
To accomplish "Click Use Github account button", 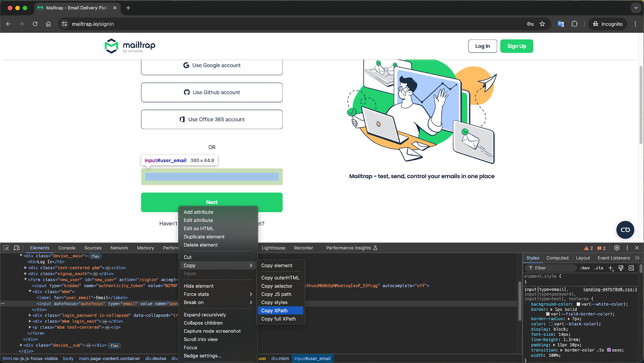I will (x=212, y=92).
